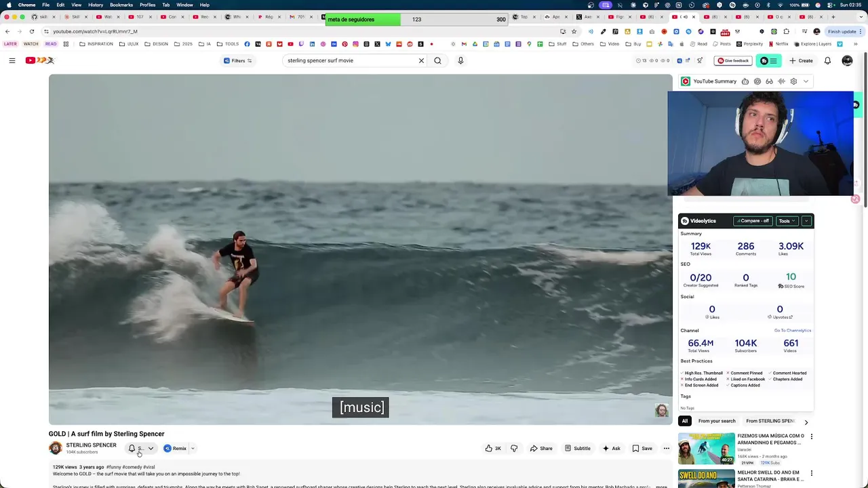Collapse the Videolytics panel chevron

806,221
